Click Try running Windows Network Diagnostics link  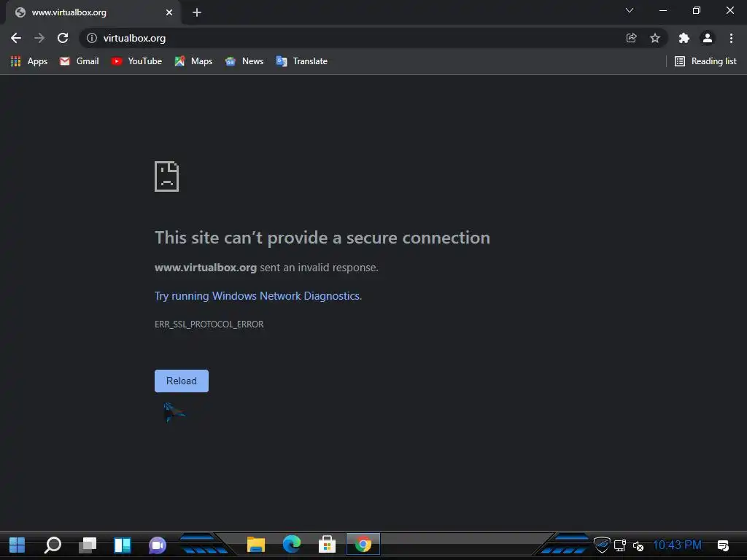pyautogui.click(x=258, y=296)
